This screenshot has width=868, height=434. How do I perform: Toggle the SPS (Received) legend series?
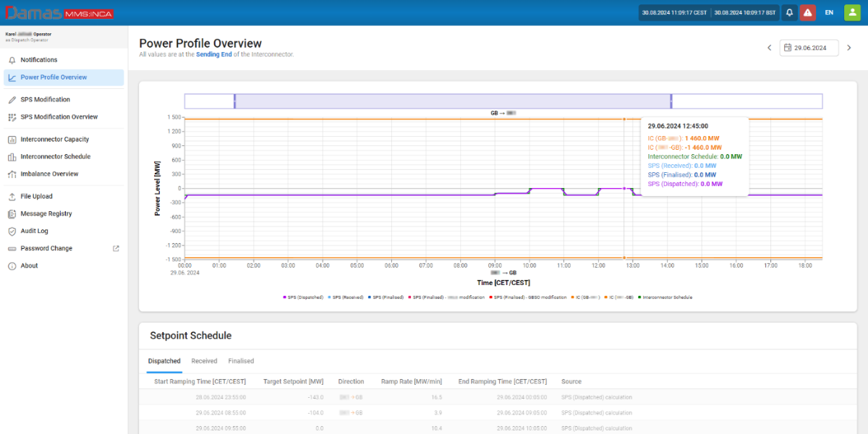(x=346, y=297)
